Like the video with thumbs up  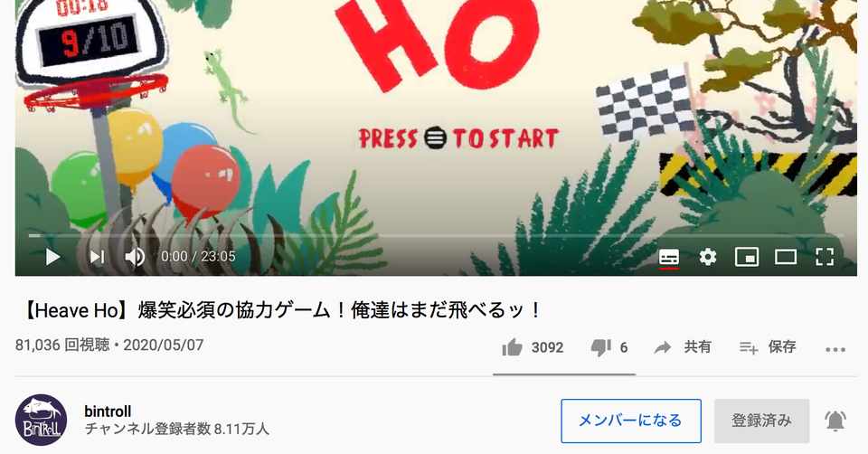[x=512, y=347]
